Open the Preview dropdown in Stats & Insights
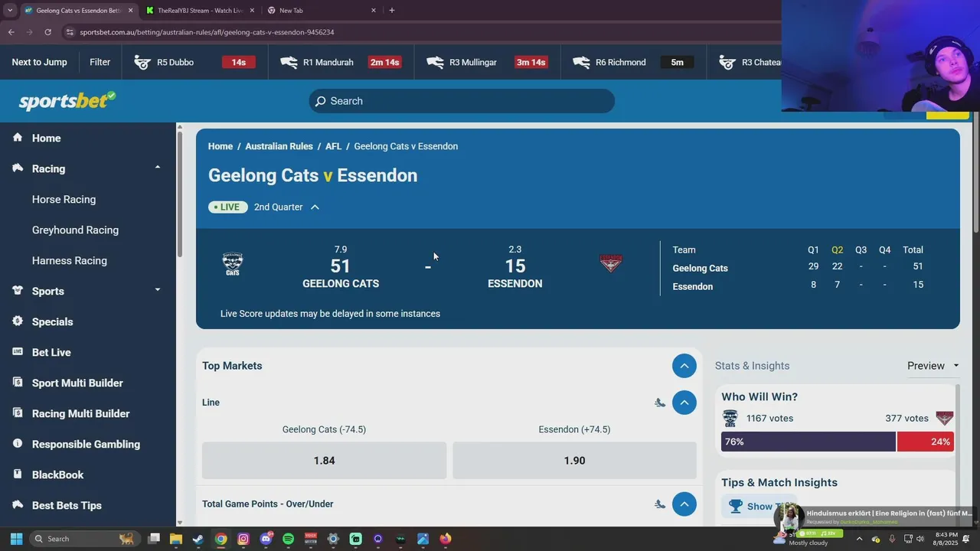Image resolution: width=980 pixels, height=551 pixels. [x=933, y=366]
